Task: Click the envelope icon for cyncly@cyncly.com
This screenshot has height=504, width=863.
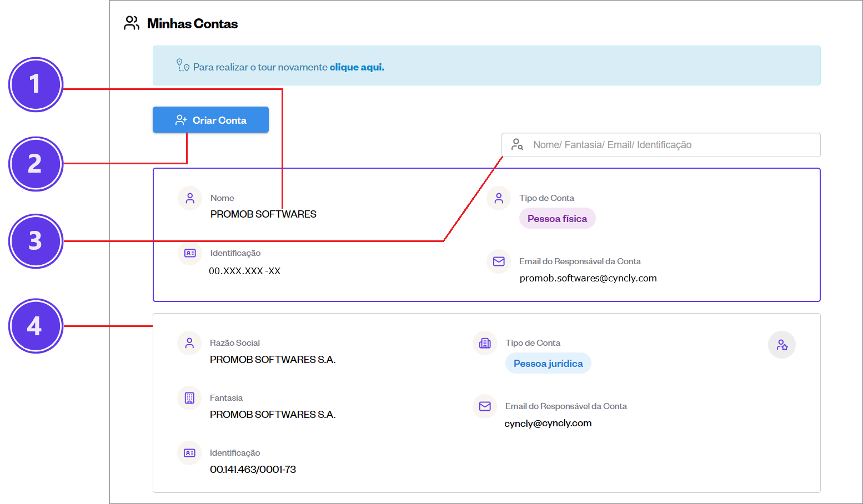Action: 485,406
